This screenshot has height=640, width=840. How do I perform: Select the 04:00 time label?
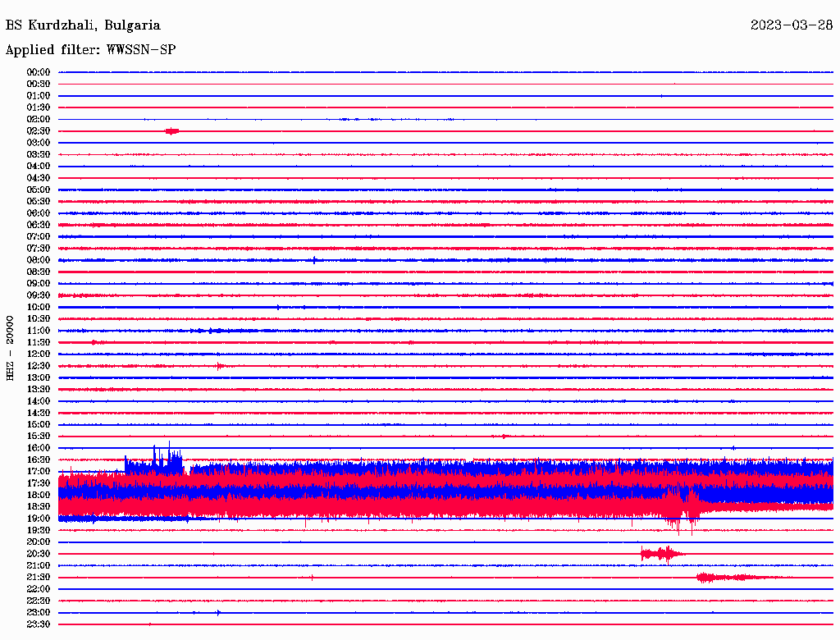tap(39, 167)
